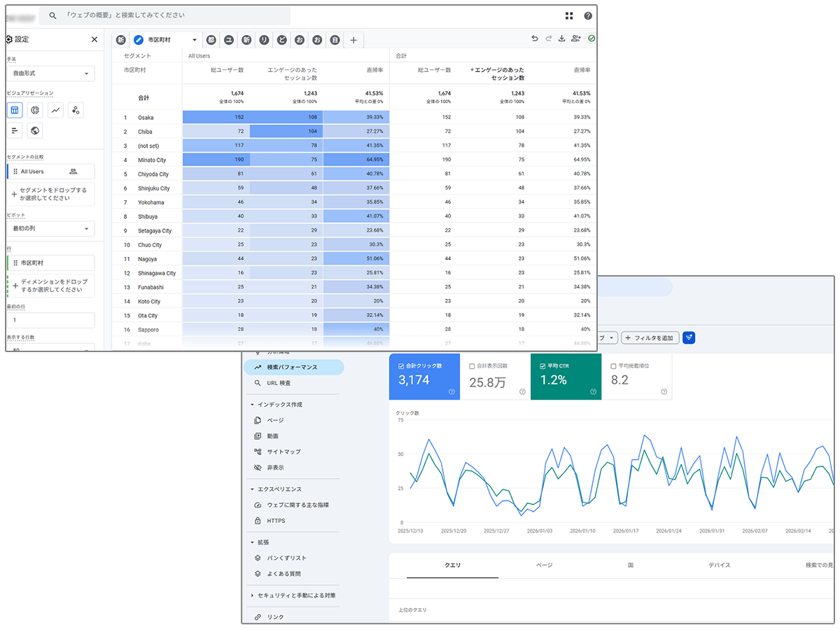Image resolution: width=840 pixels, height=630 pixels.
Task: Open the Google apps grid icon
Action: tap(569, 16)
